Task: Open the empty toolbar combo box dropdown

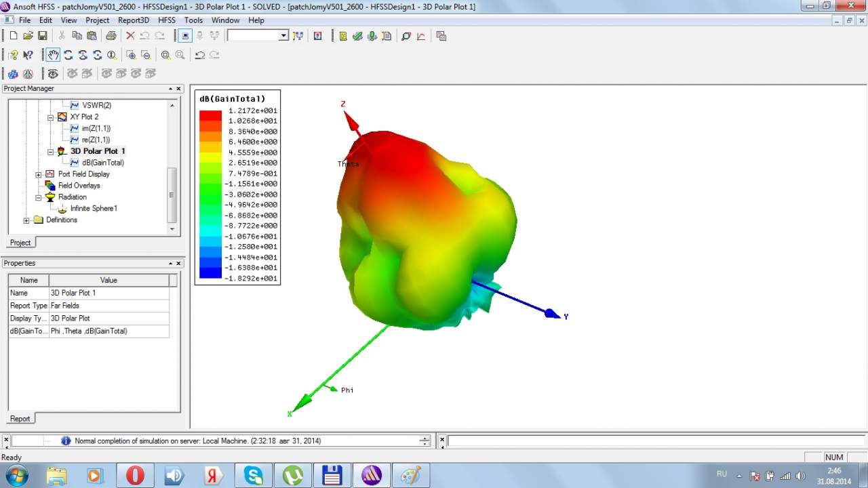Action: 283,36
